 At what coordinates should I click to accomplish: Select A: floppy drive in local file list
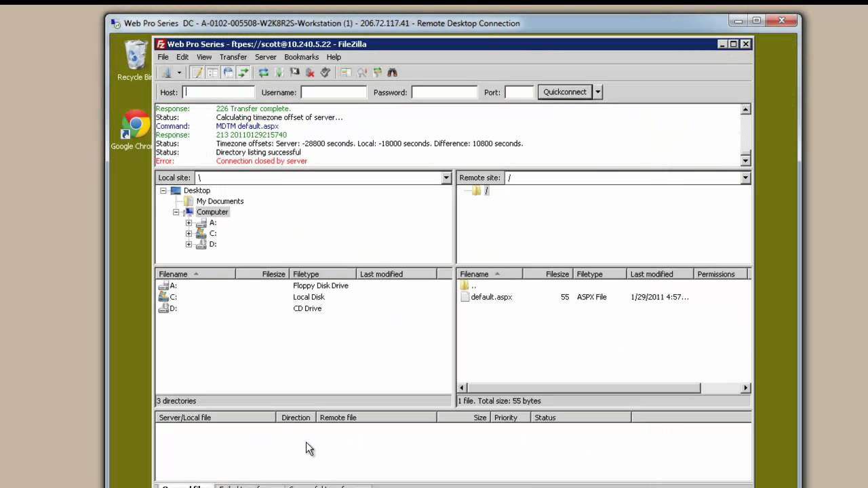coord(304,286)
